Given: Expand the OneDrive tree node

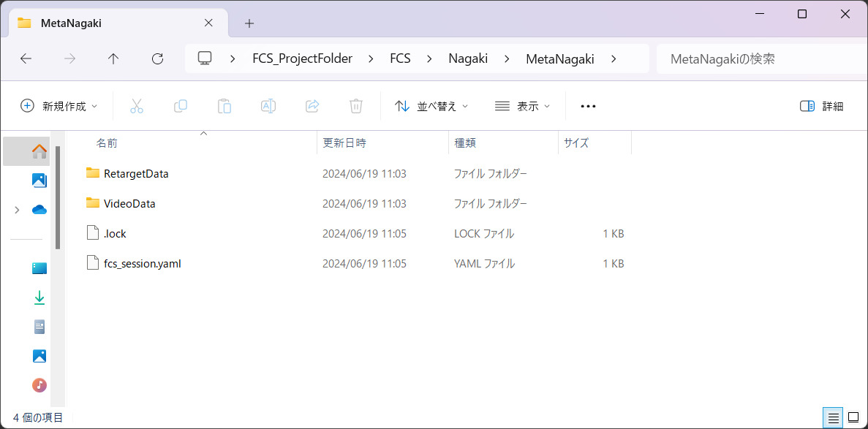Looking at the screenshot, I should pos(17,210).
